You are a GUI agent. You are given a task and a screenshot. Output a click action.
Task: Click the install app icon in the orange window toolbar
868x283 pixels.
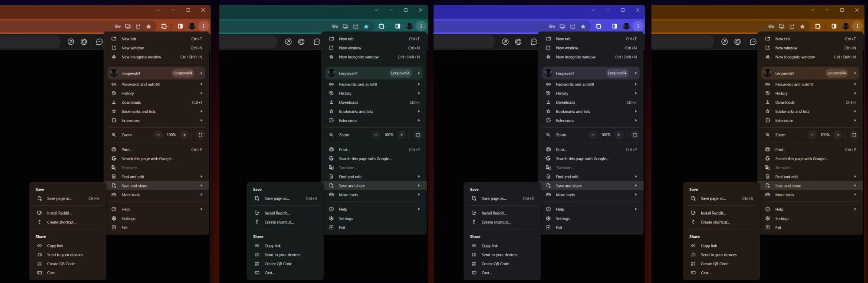click(x=782, y=26)
